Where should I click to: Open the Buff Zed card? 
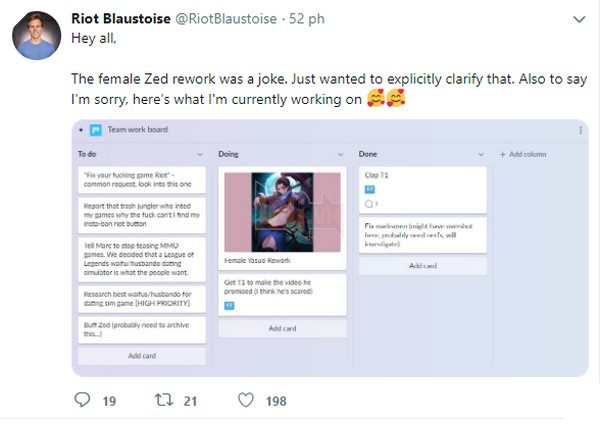(x=141, y=330)
